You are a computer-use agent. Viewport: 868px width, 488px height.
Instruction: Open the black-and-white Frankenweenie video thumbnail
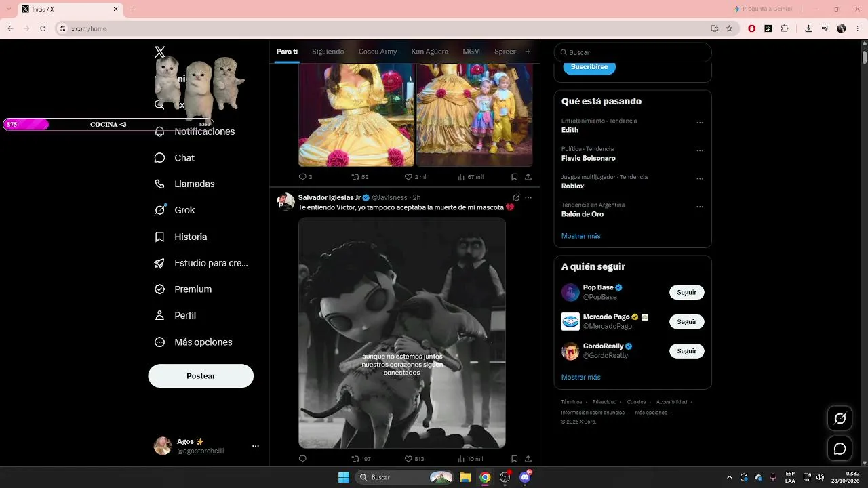(402, 333)
